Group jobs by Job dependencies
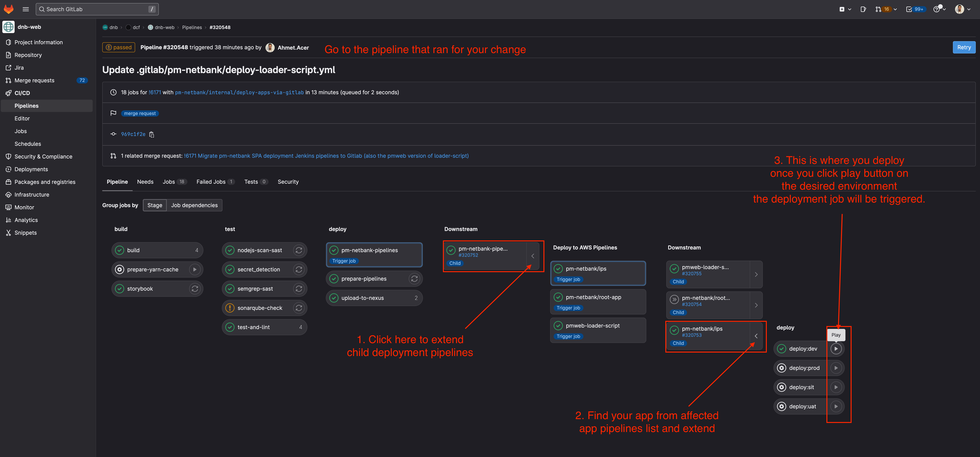 coord(194,205)
